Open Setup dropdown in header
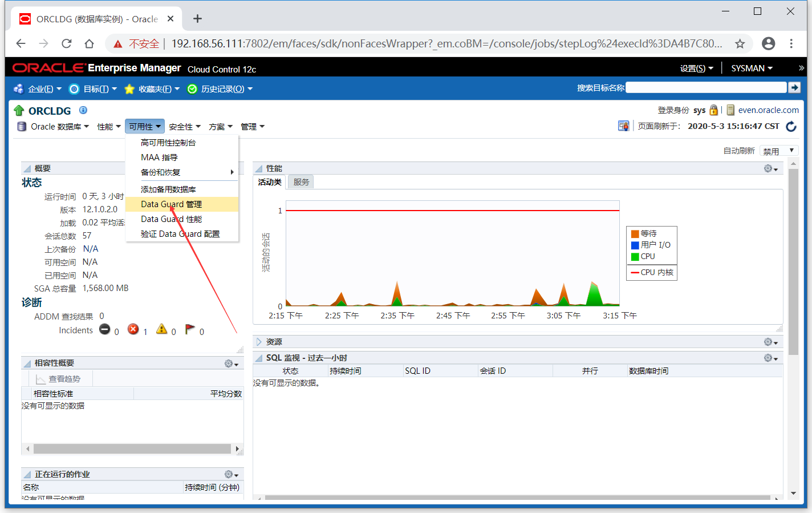 [696, 68]
